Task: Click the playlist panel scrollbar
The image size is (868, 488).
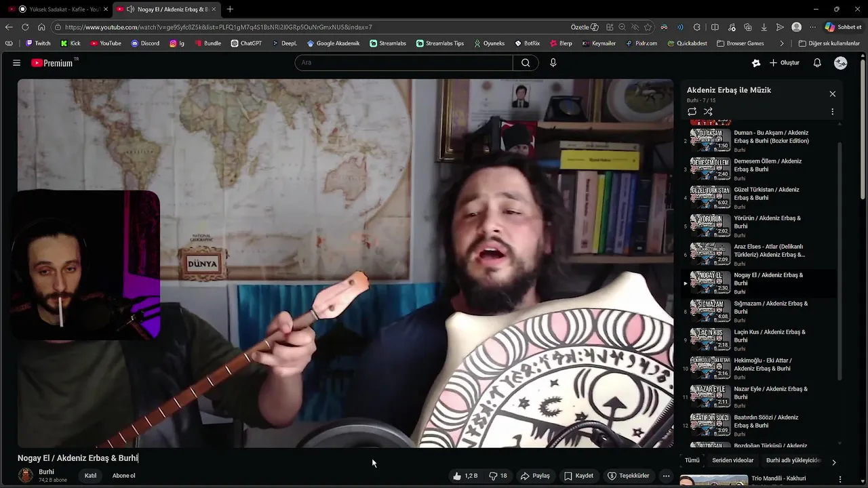Action: (840, 260)
